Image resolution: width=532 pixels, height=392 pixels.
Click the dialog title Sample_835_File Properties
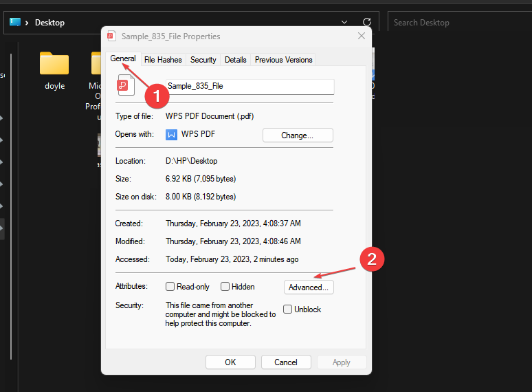tap(170, 36)
